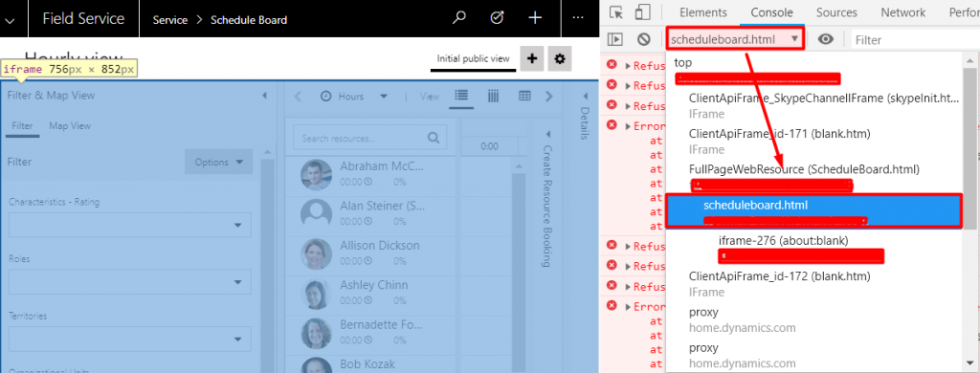
Task: Open the more options ellipsis in header
Action: (578, 18)
